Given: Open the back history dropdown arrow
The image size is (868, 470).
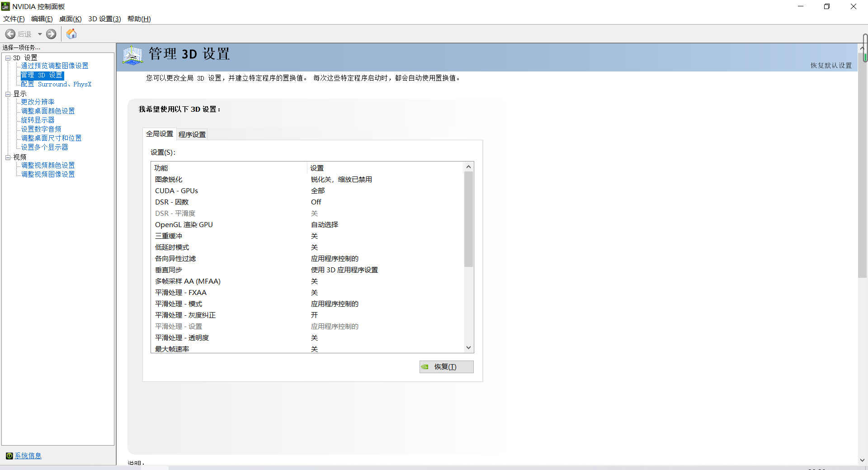Looking at the screenshot, I should click(x=40, y=34).
